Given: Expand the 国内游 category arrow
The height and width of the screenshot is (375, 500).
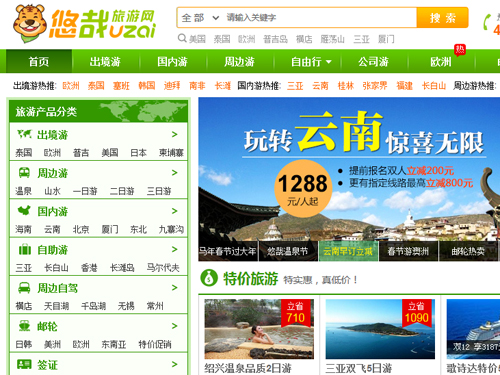Looking at the screenshot, I should tap(174, 211).
